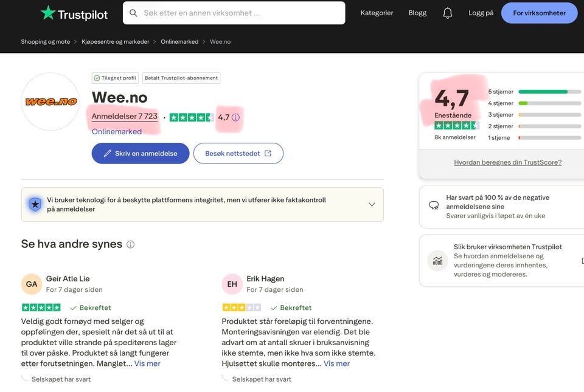Screen dimensions: 584x392
Task: Open Hvordan beregnes din TrustScore? link
Action: click(x=507, y=162)
